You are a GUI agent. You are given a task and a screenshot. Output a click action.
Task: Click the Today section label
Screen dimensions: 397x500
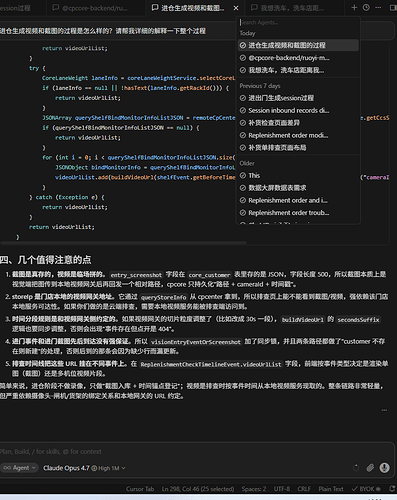(x=247, y=33)
